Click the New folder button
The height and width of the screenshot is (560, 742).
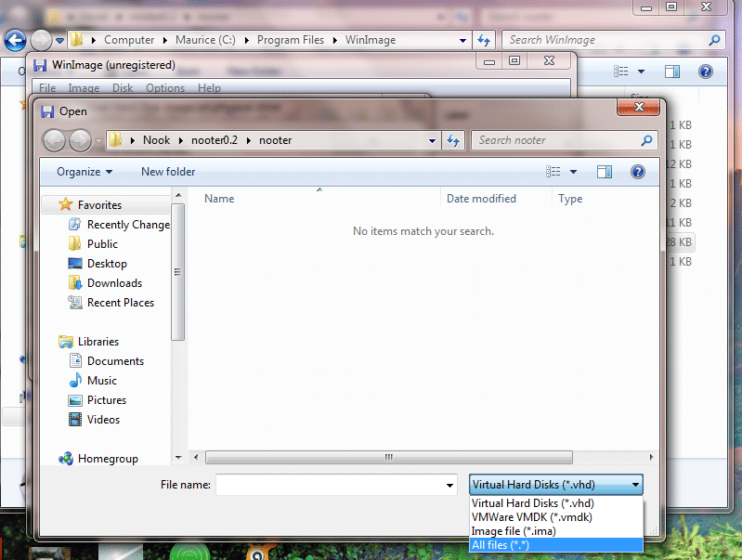(x=168, y=172)
